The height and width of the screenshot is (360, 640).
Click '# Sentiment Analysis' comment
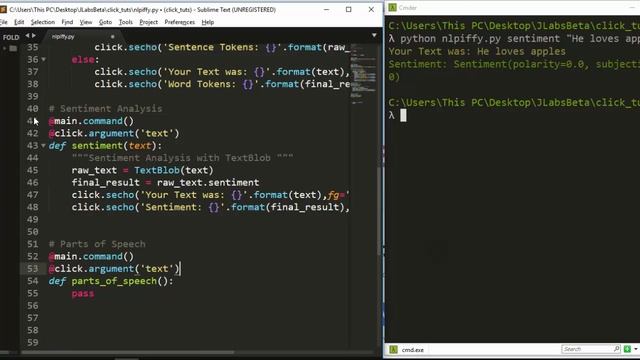tap(105, 109)
